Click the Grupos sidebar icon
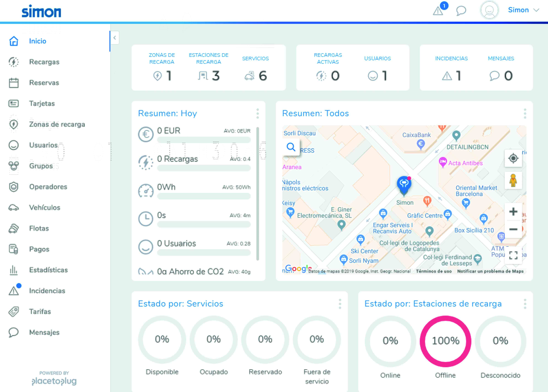This screenshot has height=392, width=548. point(14,166)
